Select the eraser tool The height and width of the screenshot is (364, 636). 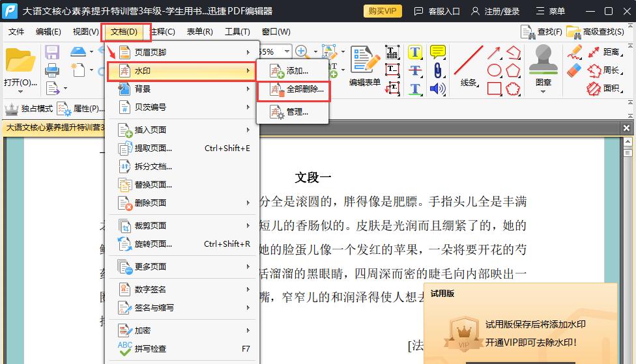(574, 70)
